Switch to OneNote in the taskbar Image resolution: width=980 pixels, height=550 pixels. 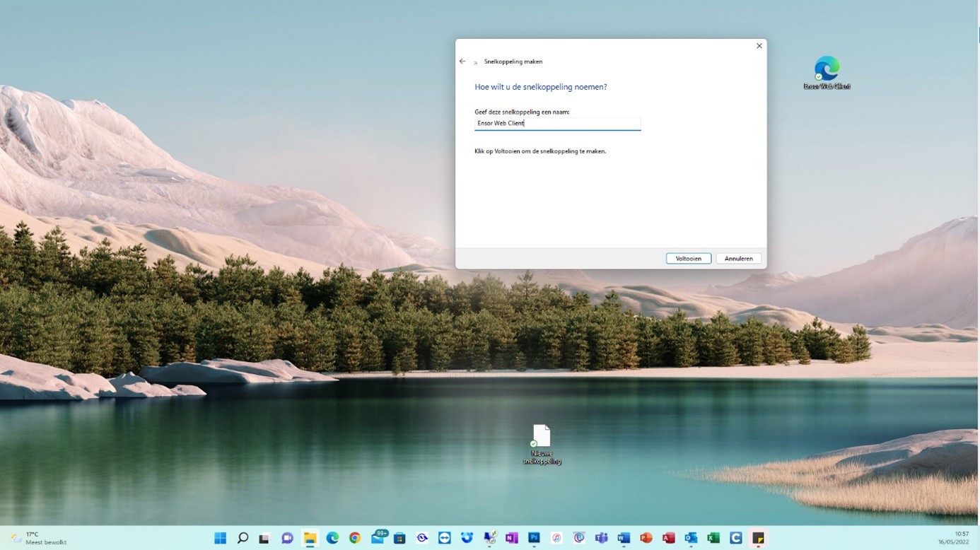click(x=511, y=538)
